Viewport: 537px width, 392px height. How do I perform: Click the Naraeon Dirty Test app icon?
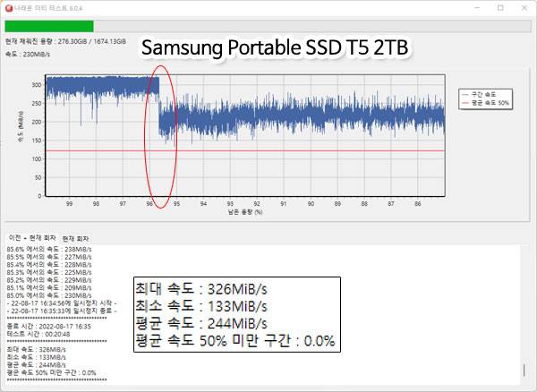(9, 8)
